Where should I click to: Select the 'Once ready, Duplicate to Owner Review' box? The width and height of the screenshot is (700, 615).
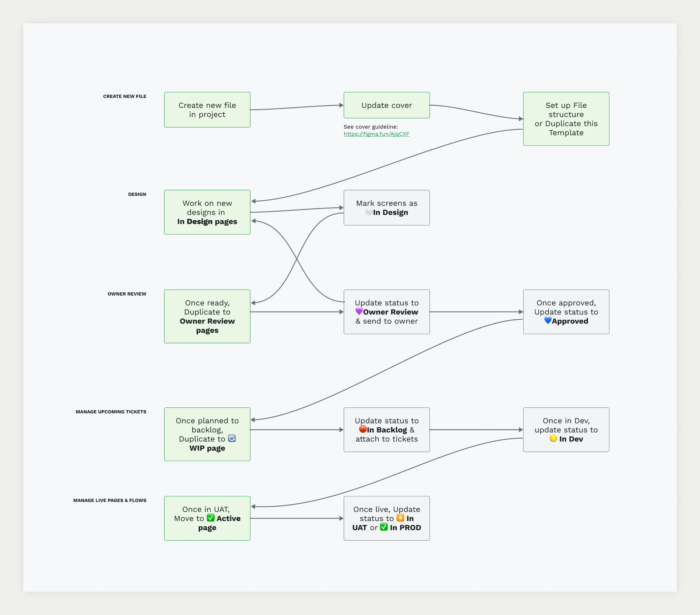[207, 317]
